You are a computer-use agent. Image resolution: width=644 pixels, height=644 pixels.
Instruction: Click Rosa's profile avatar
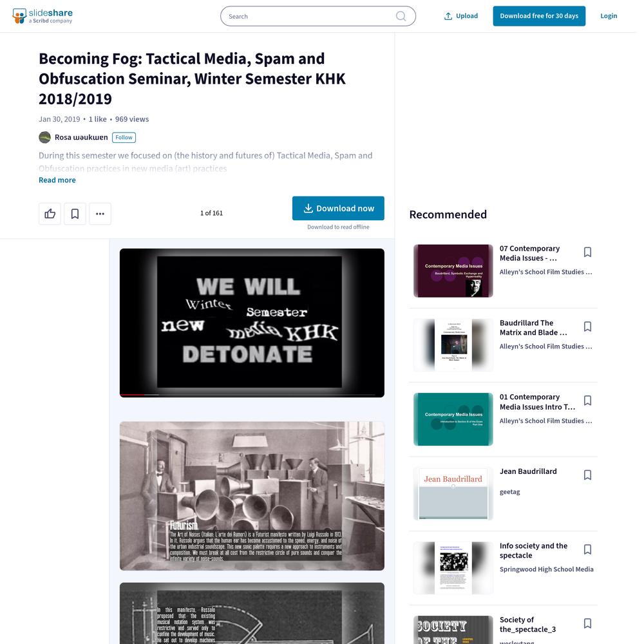point(45,137)
